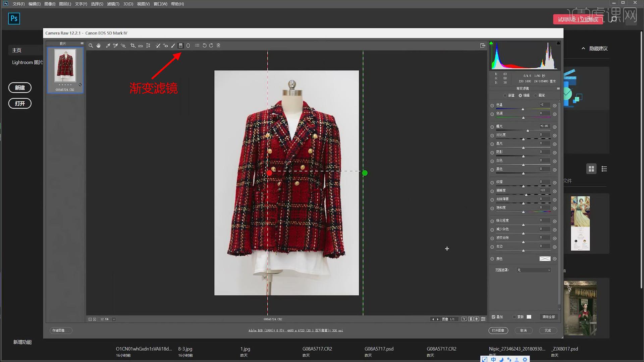Select the 新建 radio button
The width and height of the screenshot is (644, 362).
pyautogui.click(x=505, y=96)
